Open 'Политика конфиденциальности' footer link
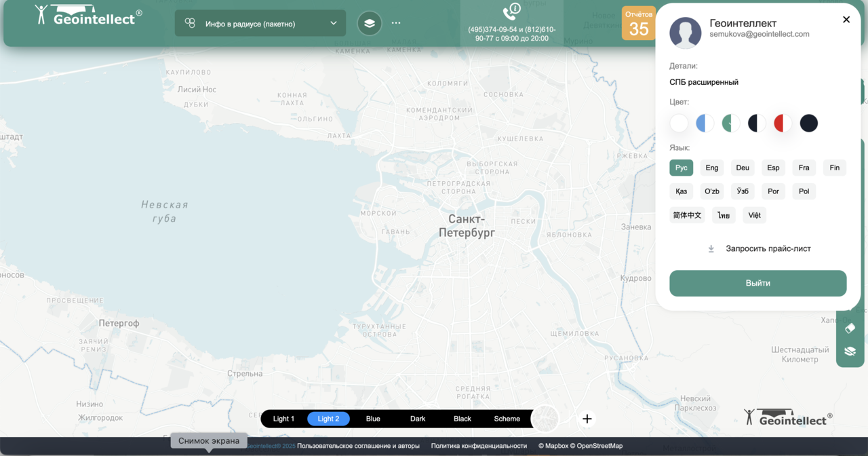 click(x=479, y=446)
